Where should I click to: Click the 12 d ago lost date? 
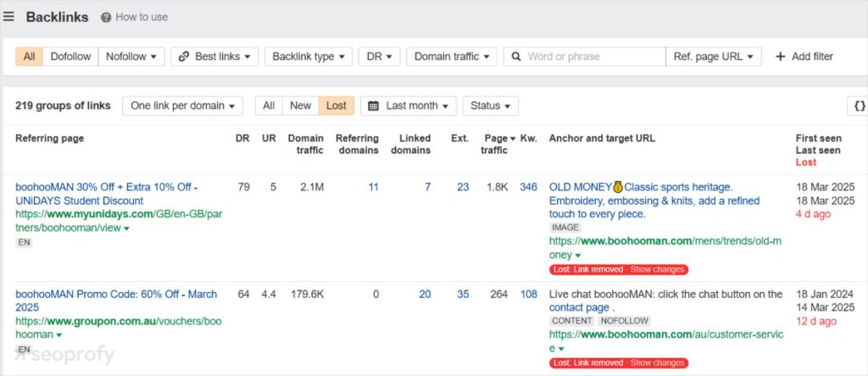[x=816, y=321]
